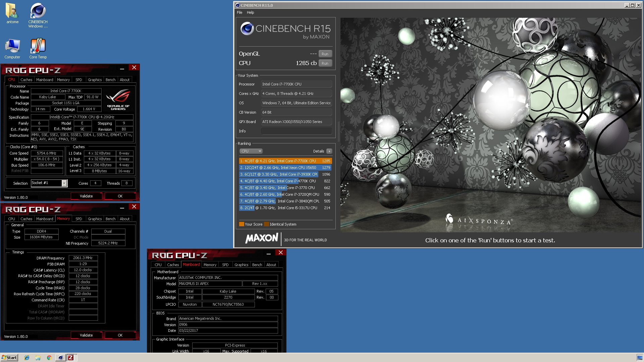Minimize the top CPU-Z CPU window
Viewport: 644px width, 362px height.
(x=122, y=68)
